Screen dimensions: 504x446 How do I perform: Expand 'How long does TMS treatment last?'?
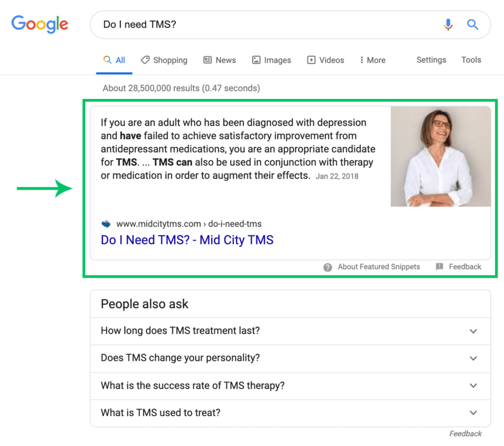click(290, 331)
